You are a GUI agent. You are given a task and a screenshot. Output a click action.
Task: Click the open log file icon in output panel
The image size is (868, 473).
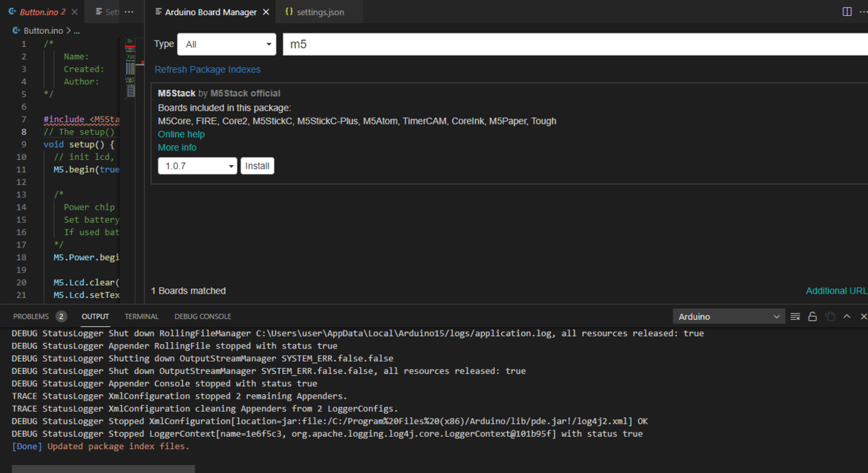(x=830, y=317)
